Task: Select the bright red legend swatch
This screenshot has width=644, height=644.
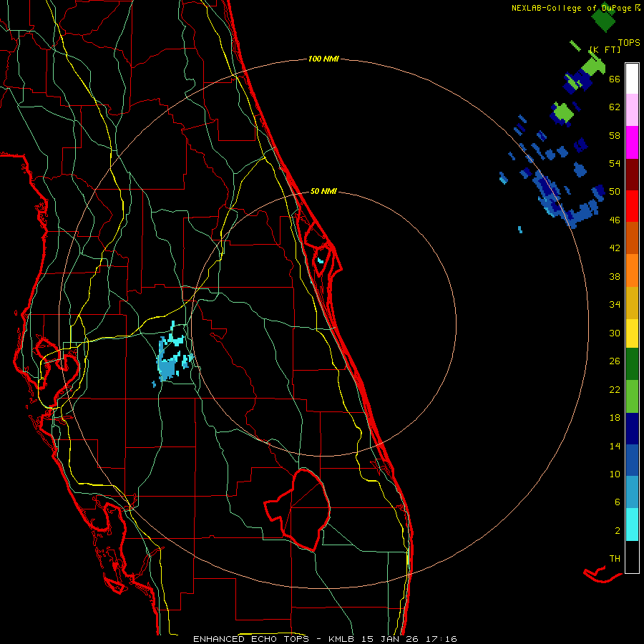Action: pyautogui.click(x=632, y=206)
